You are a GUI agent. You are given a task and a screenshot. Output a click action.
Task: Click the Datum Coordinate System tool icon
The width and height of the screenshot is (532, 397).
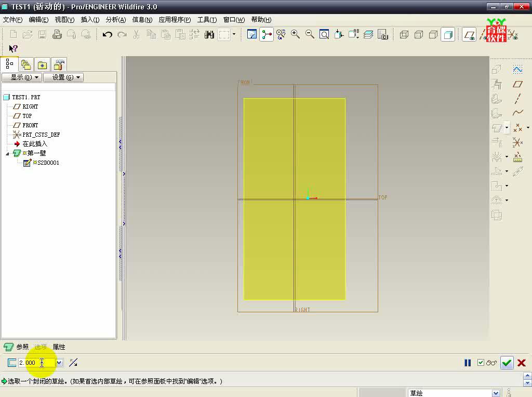(518, 142)
